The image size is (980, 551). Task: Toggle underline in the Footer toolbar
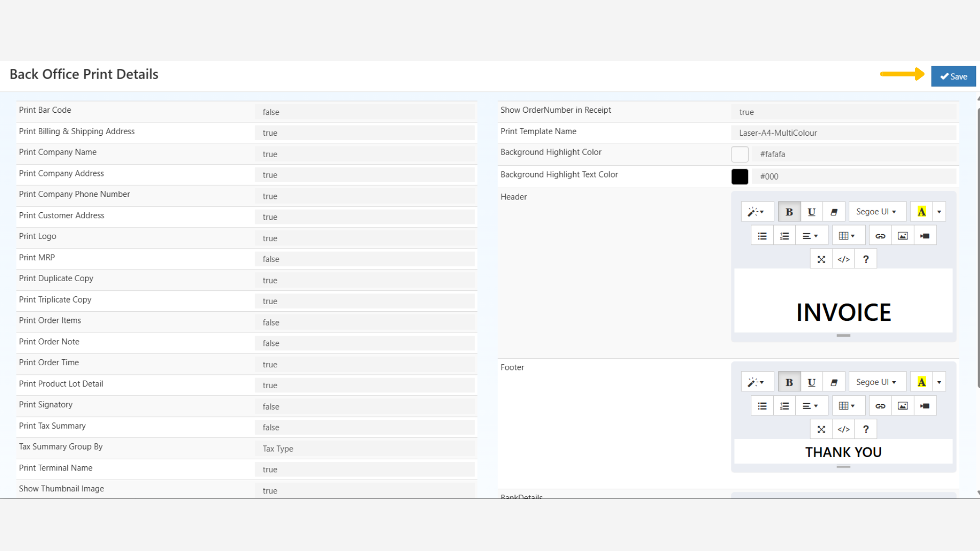tap(811, 381)
